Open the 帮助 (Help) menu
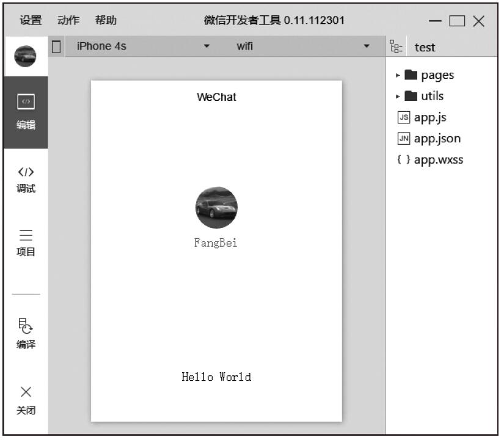Viewport: 504px width, 440px height. click(106, 20)
